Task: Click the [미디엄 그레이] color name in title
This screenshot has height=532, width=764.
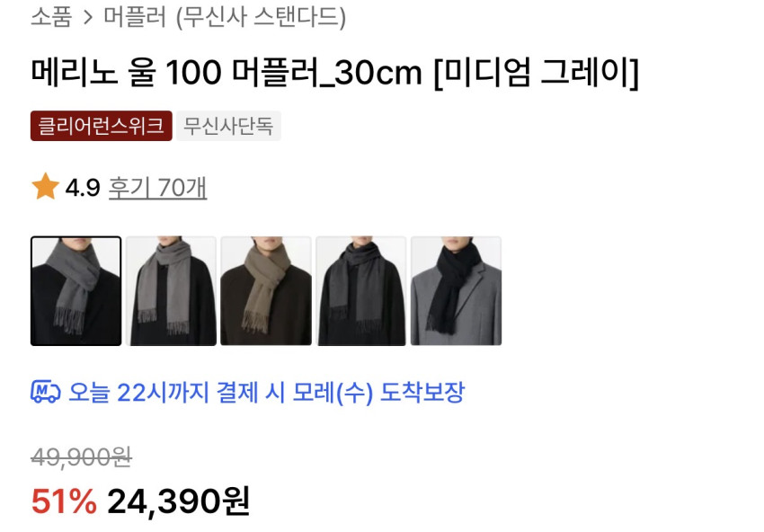Action: (536, 73)
